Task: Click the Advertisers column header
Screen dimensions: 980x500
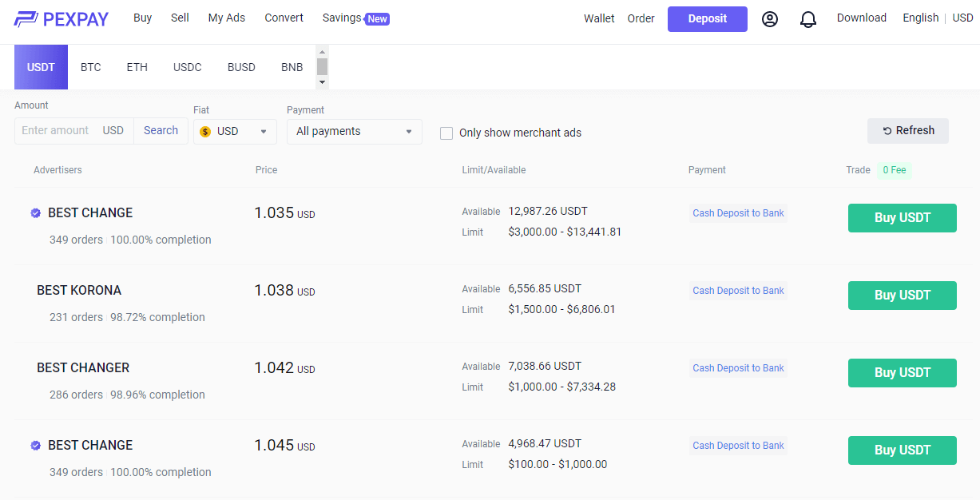Action: pos(58,170)
